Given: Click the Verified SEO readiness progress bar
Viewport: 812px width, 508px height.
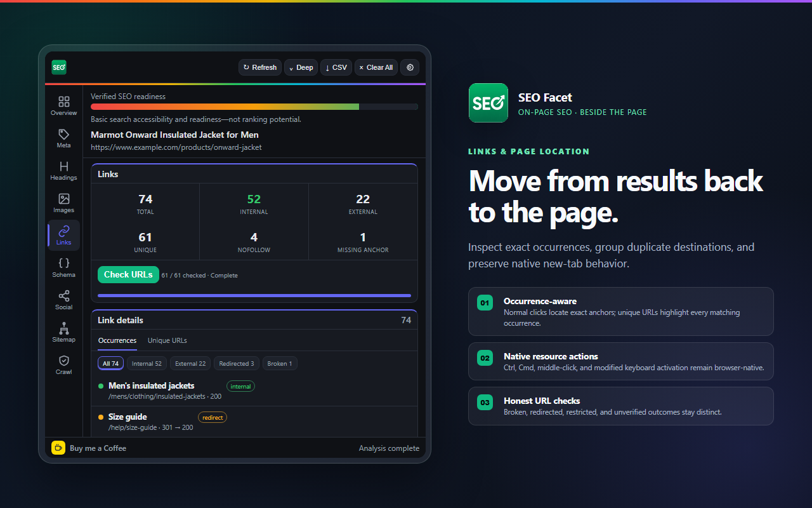Looking at the screenshot, I should 254,107.
